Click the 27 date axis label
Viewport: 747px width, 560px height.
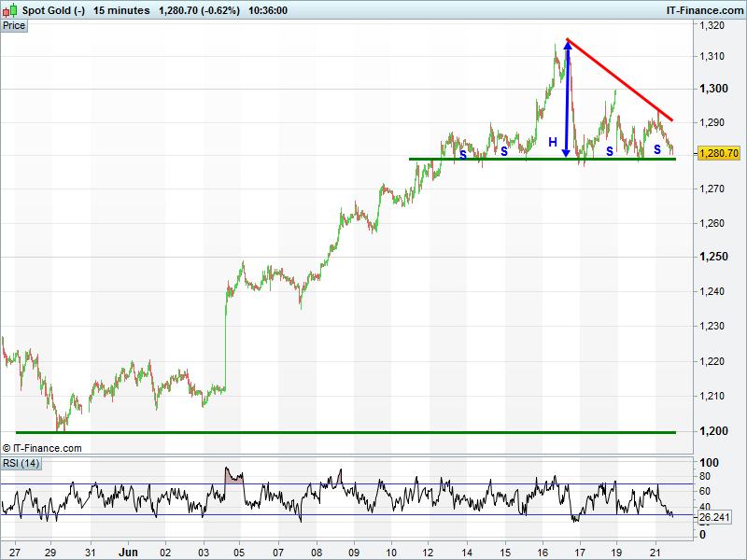(x=15, y=553)
